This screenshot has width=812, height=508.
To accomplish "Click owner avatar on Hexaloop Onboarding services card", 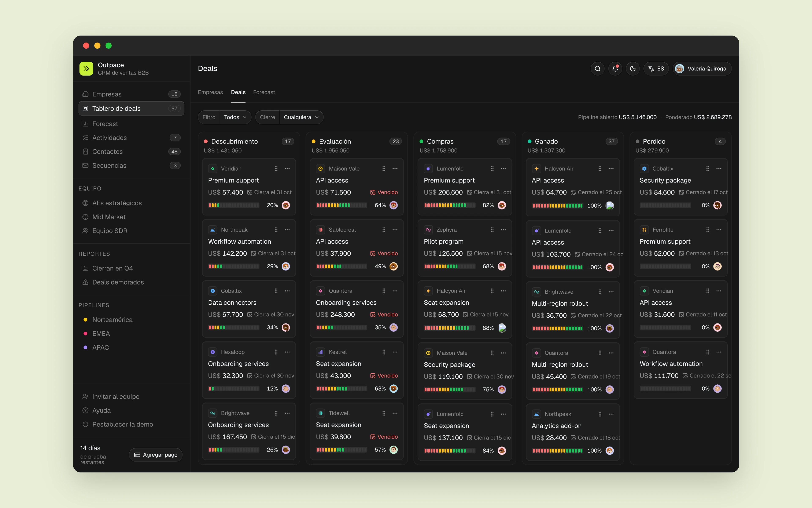I will tap(286, 389).
